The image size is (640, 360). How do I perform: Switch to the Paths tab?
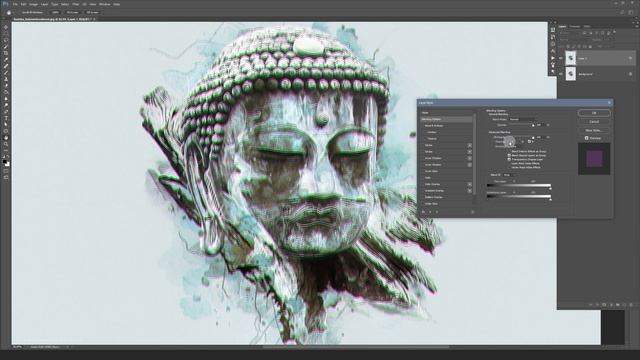(587, 27)
